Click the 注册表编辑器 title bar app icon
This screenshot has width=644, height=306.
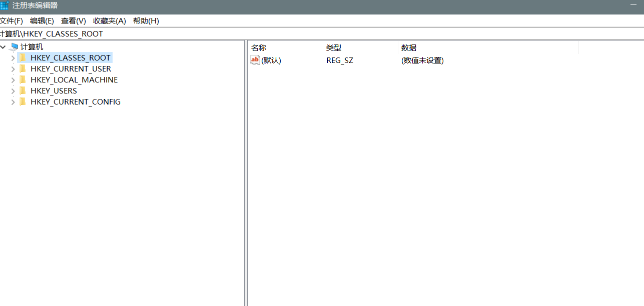pyautogui.click(x=4, y=5)
